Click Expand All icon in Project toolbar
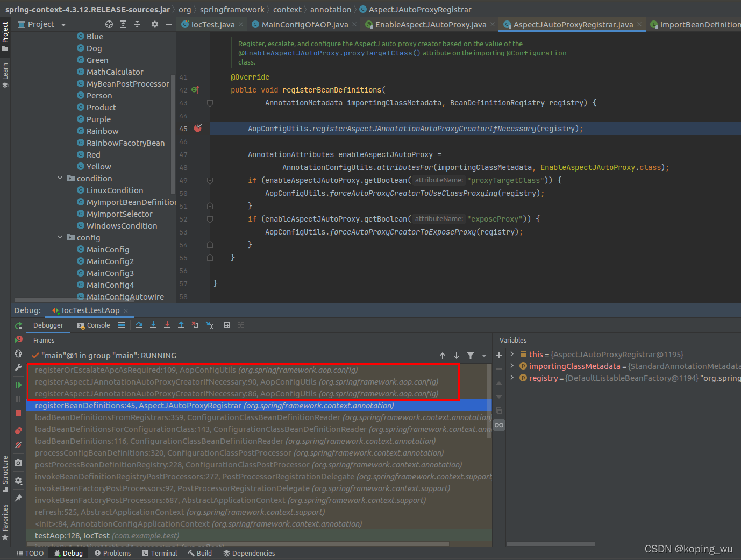 (123, 24)
